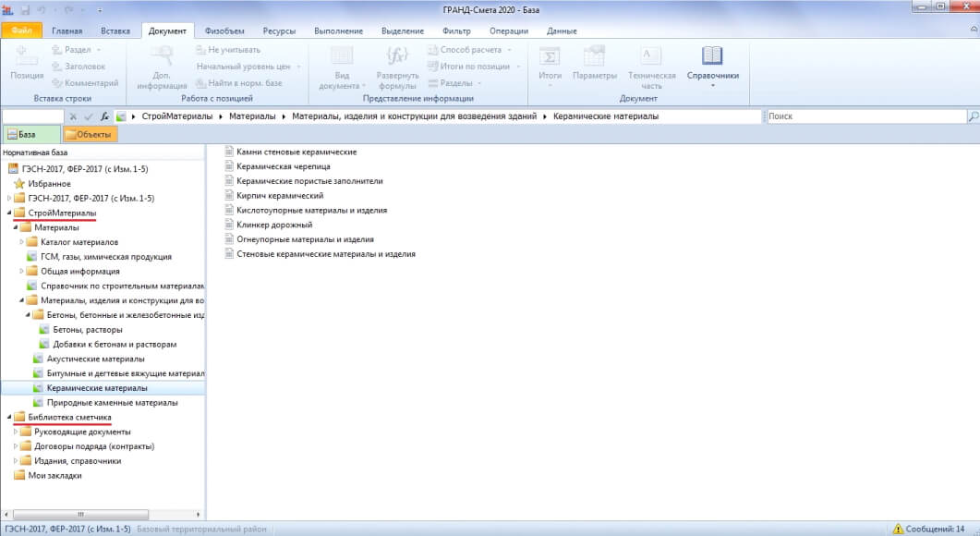Viewport: 980px width, 536px height.
Task: Open Кирпич керамический document
Action: 280,196
